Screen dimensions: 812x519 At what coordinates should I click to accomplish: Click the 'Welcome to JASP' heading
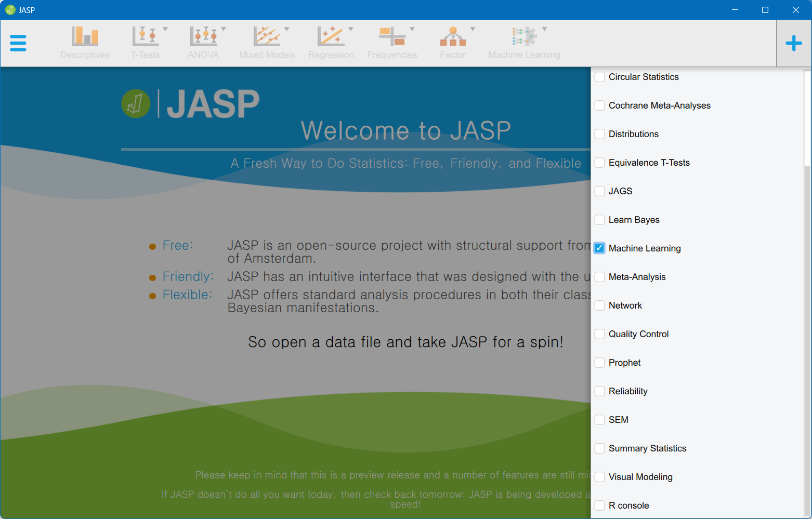pyautogui.click(x=405, y=130)
